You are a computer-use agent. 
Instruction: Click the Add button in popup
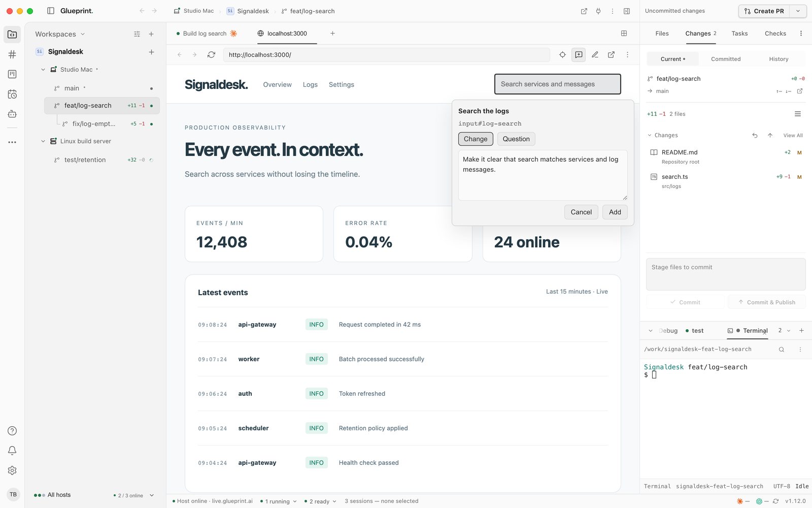pyautogui.click(x=615, y=212)
